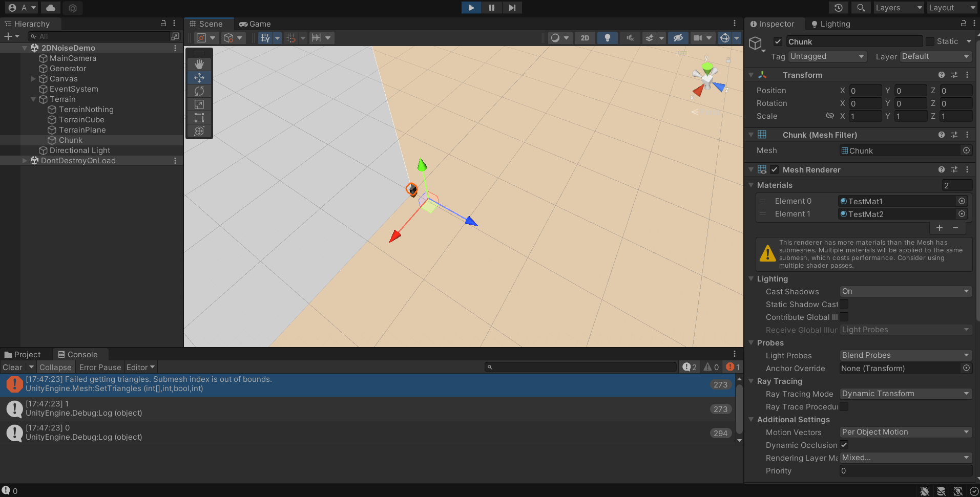Viewport: 980px width, 497px height.
Task: Toggle the Dynamic Occlusion checkbox
Action: 844,445
